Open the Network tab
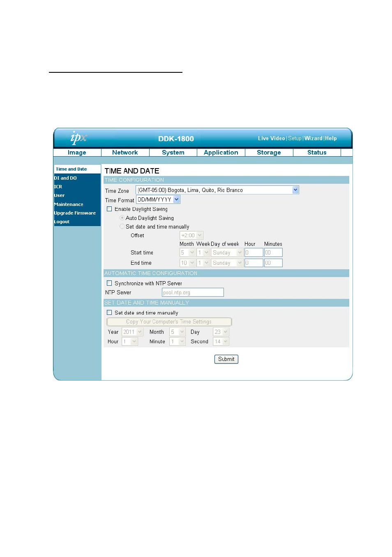The height and width of the screenshot is (557, 392). (125, 153)
